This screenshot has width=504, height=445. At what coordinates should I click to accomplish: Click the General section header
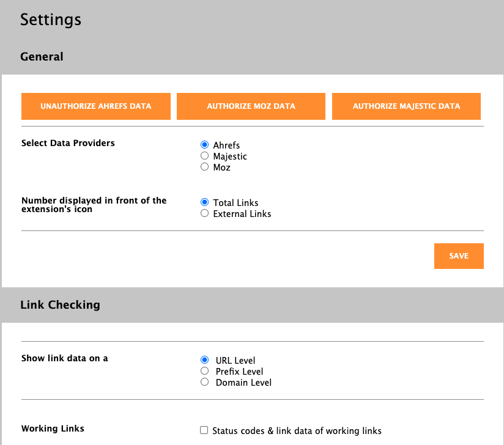click(x=42, y=57)
